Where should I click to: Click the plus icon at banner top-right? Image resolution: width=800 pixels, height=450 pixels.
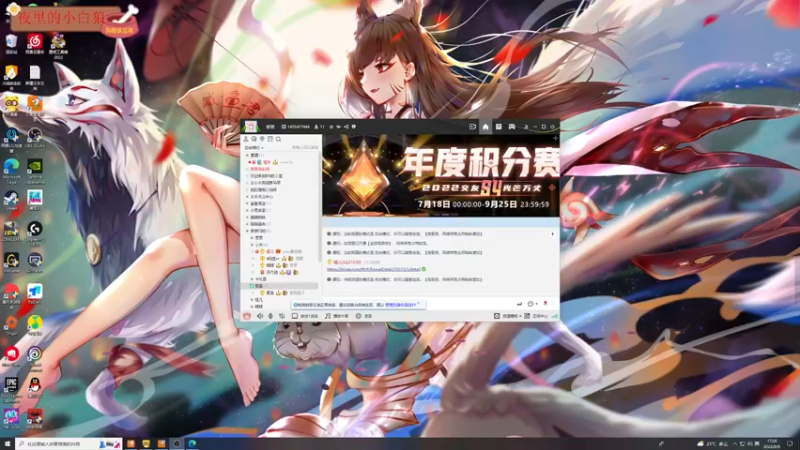click(556, 138)
